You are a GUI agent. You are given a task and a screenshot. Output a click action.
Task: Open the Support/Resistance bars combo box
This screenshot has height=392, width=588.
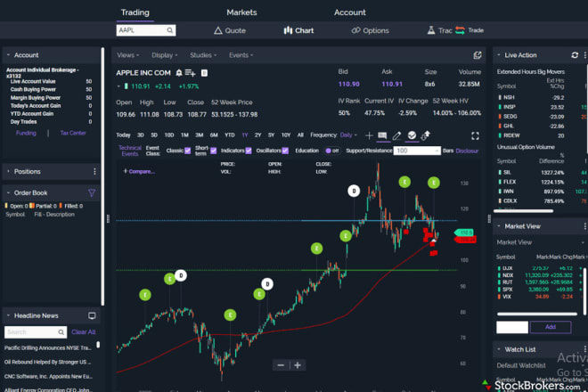(x=417, y=151)
